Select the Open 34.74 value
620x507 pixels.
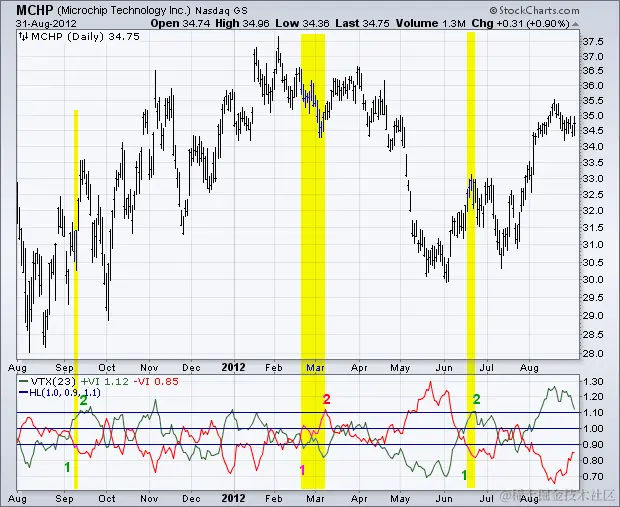click(180, 23)
